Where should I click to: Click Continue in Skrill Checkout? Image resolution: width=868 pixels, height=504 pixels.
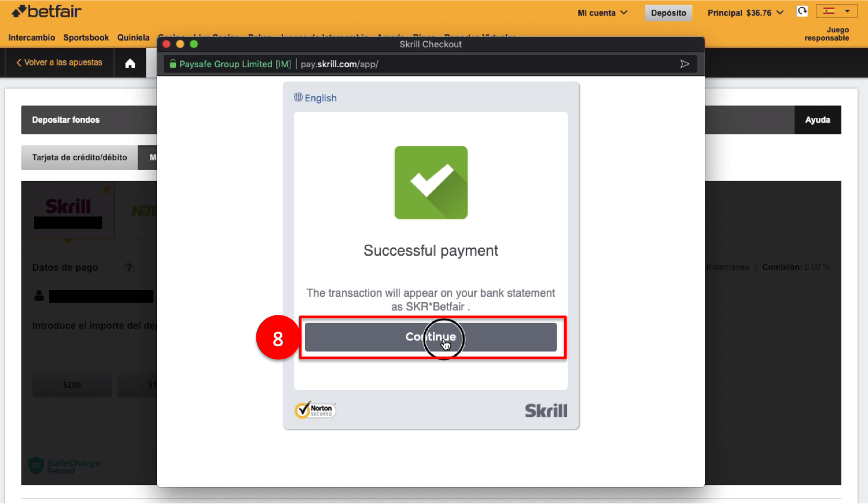pos(431,337)
